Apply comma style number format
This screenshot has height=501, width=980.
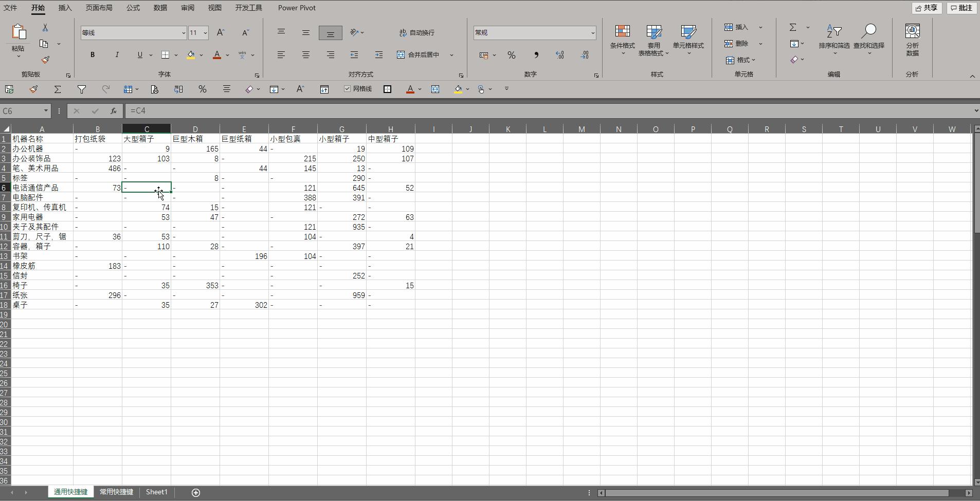[x=536, y=55]
